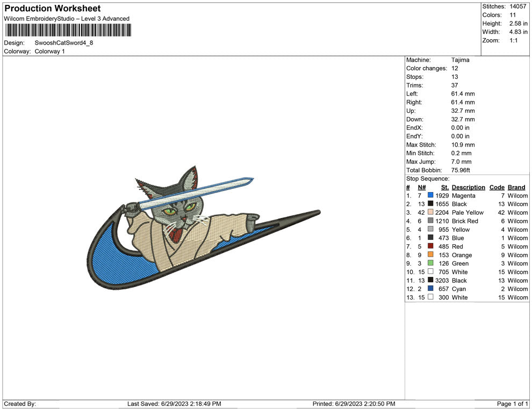
Task: Select the Green color swatch
Action: click(x=430, y=263)
